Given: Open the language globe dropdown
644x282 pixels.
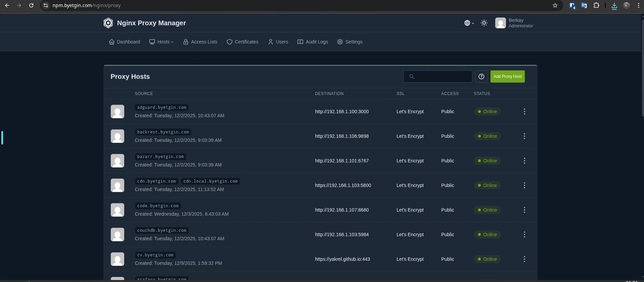Looking at the screenshot, I should pyautogui.click(x=469, y=23).
